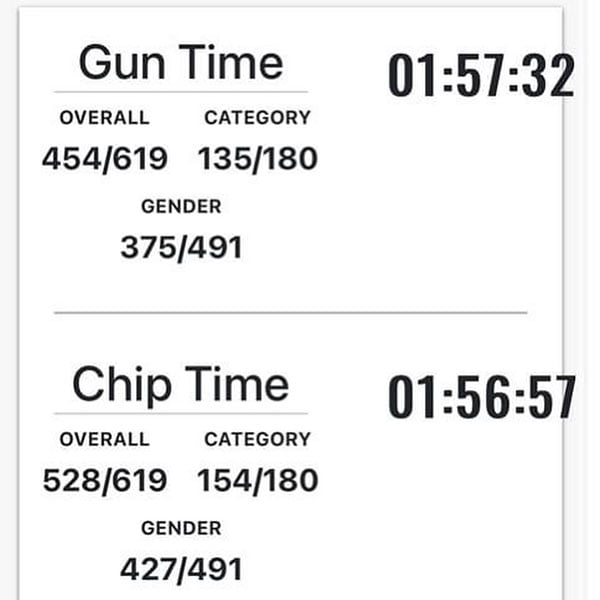This screenshot has width=600, height=600.
Task: Click the underline beneath the Chip Time heading
Action: click(181, 413)
